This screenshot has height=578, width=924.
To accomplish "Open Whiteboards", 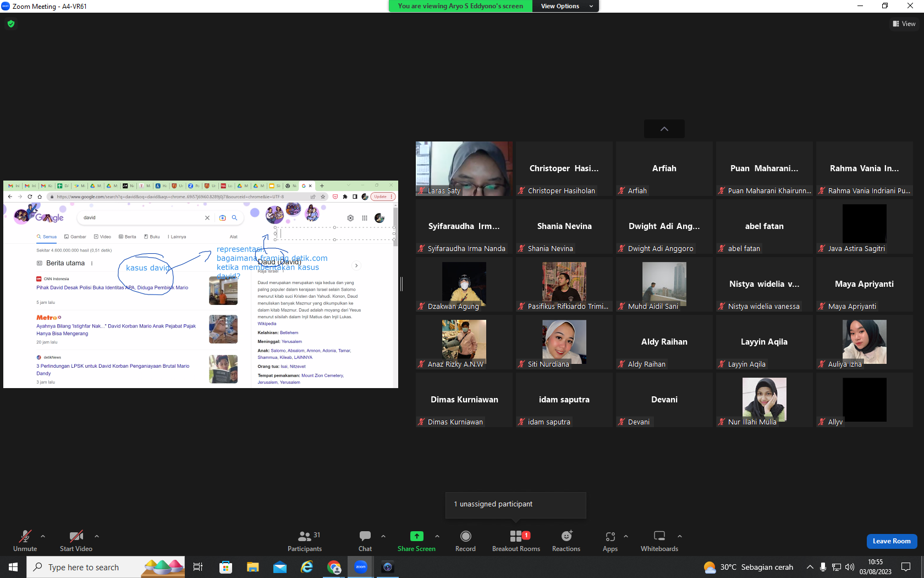I will [x=659, y=541].
